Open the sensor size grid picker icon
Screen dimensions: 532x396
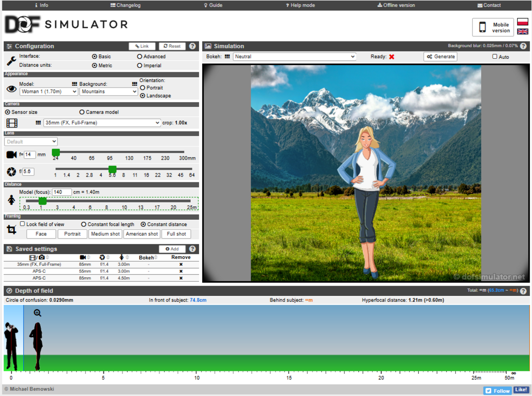point(38,123)
